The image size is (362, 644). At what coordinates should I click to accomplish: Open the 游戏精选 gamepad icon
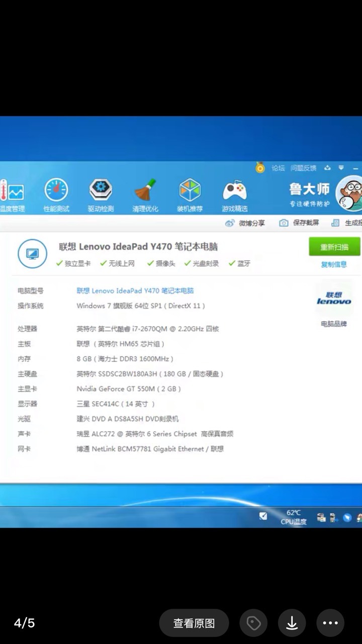235,196
